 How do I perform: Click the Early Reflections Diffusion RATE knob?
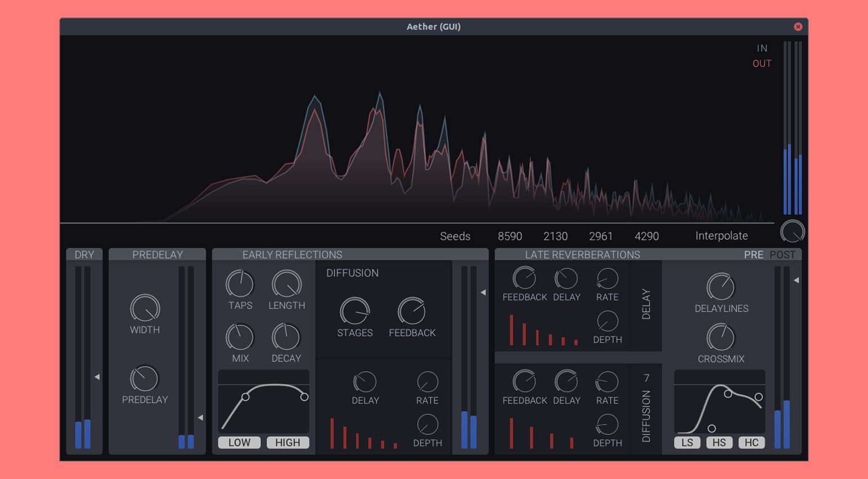(427, 382)
